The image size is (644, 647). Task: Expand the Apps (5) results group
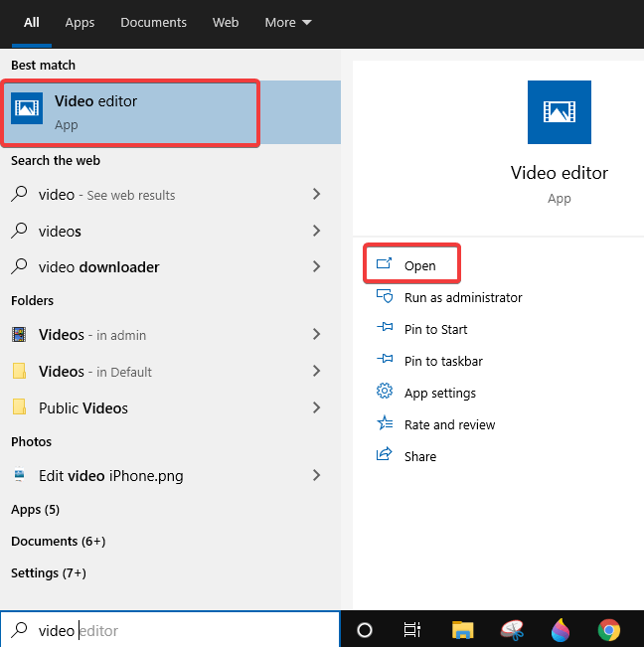35,510
